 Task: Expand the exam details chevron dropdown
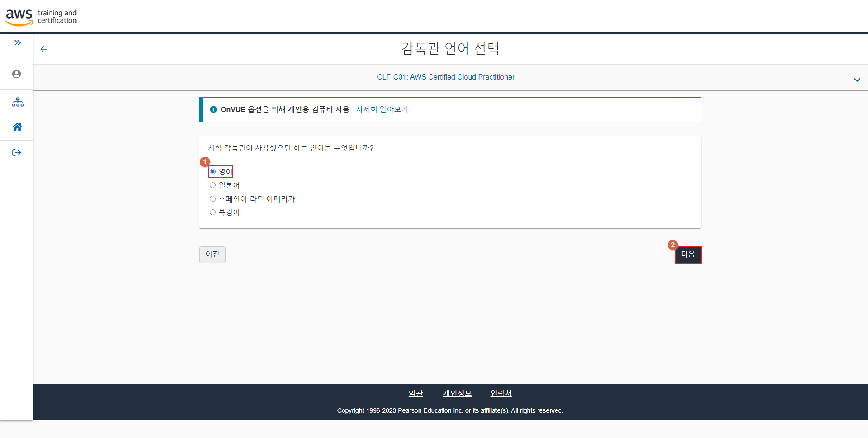(857, 80)
